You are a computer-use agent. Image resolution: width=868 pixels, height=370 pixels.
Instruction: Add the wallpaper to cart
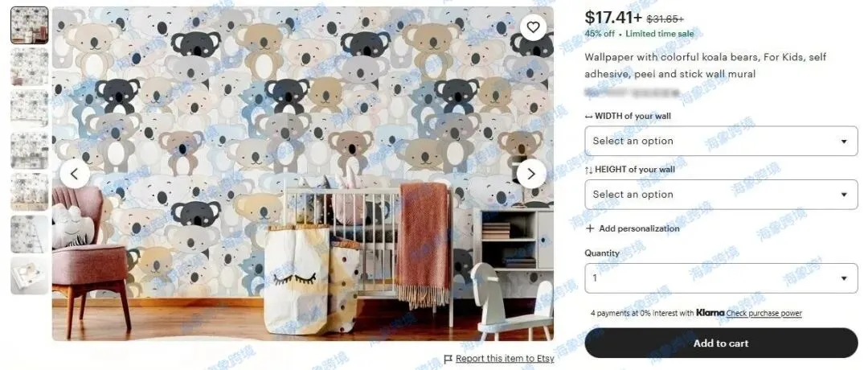721,343
